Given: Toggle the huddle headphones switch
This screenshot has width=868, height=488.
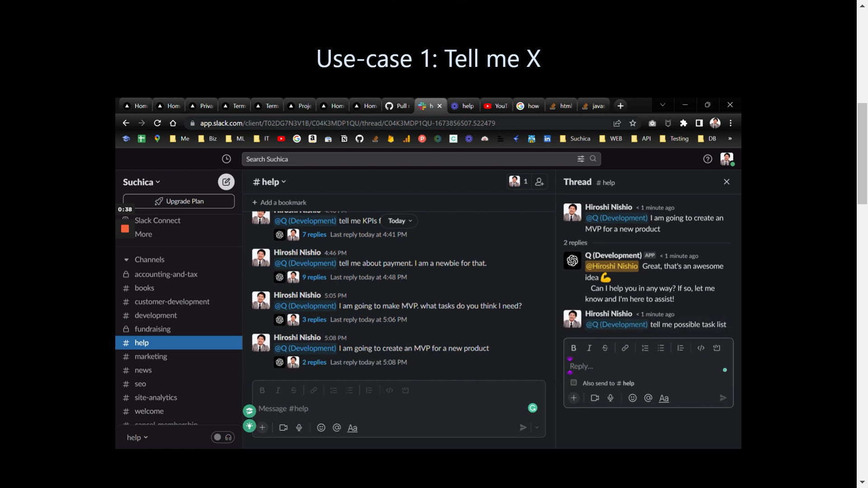Looking at the screenshot, I should click(223, 437).
